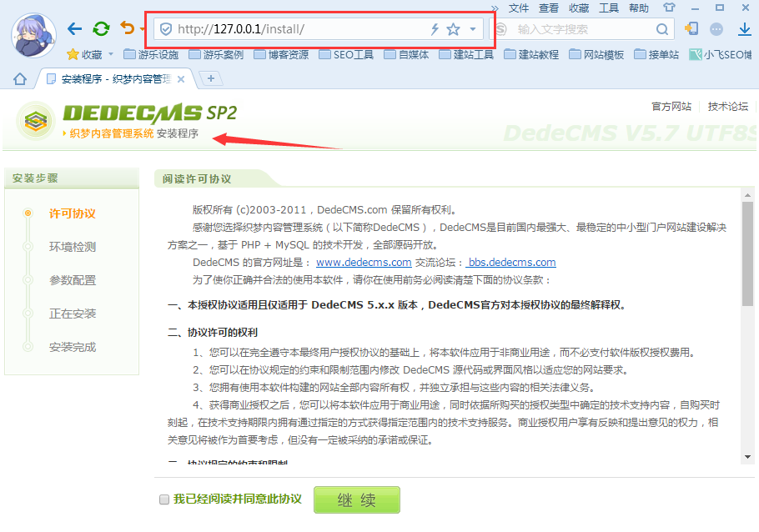Open the 官方网站 link
Viewport: 759px width, 532px height.
point(671,107)
